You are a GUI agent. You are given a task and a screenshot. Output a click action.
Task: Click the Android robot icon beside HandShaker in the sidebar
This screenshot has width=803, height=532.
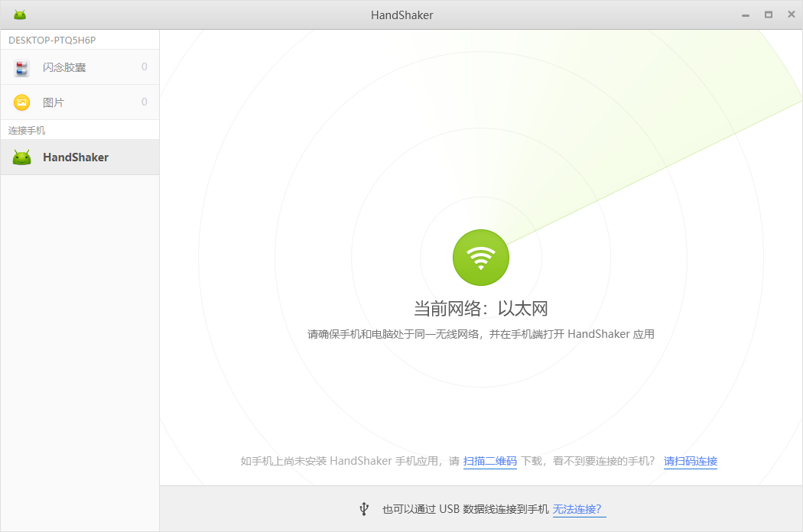tap(21, 157)
